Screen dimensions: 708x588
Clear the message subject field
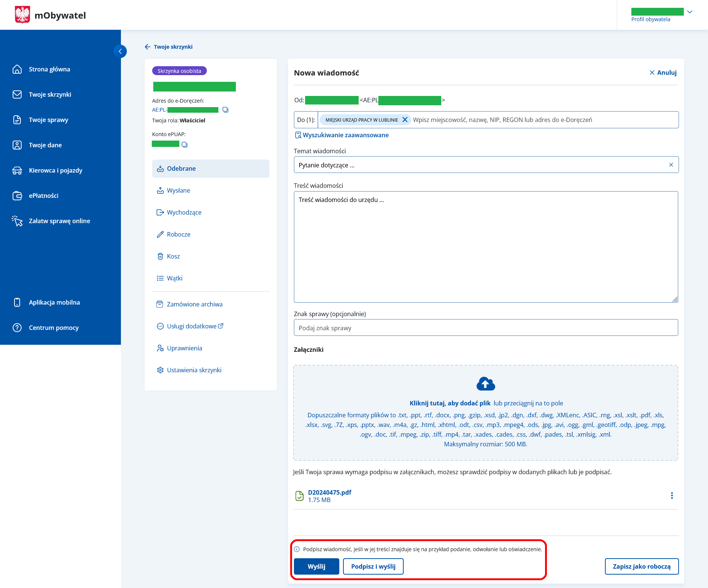point(671,165)
